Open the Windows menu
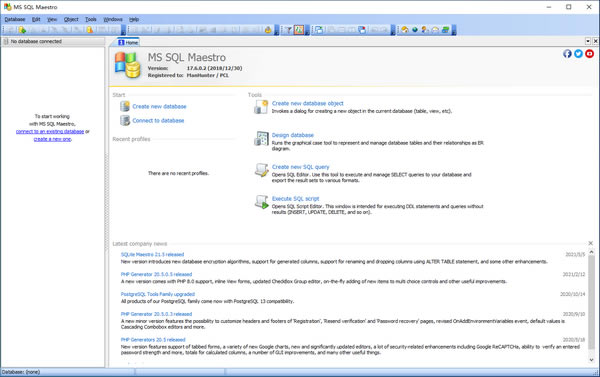This screenshot has height=377, width=600. coord(113,19)
